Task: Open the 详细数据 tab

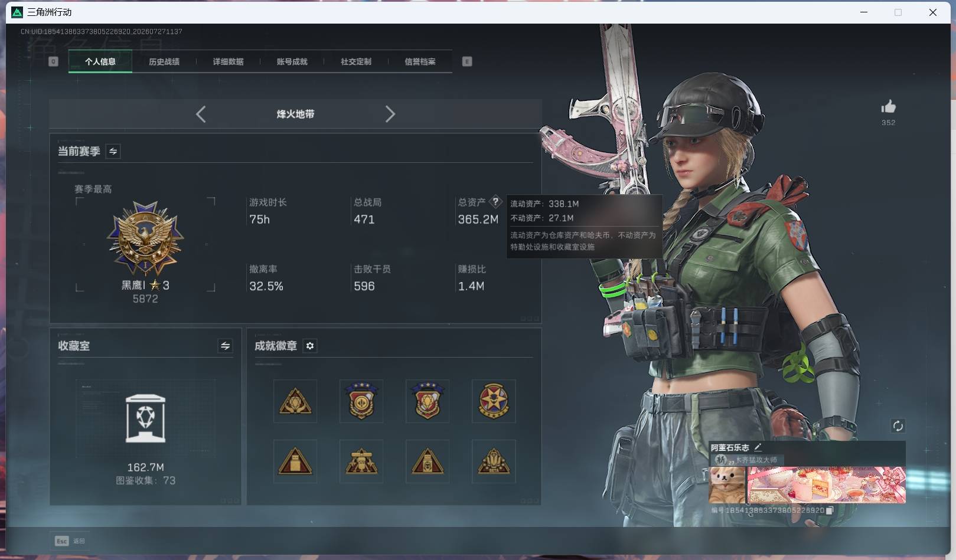Action: (x=228, y=61)
